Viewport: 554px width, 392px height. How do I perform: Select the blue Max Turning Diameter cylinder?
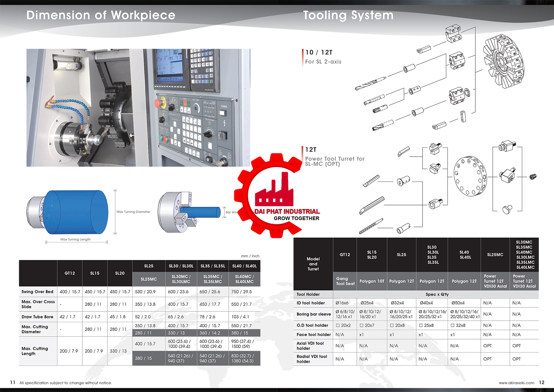pos(76,212)
